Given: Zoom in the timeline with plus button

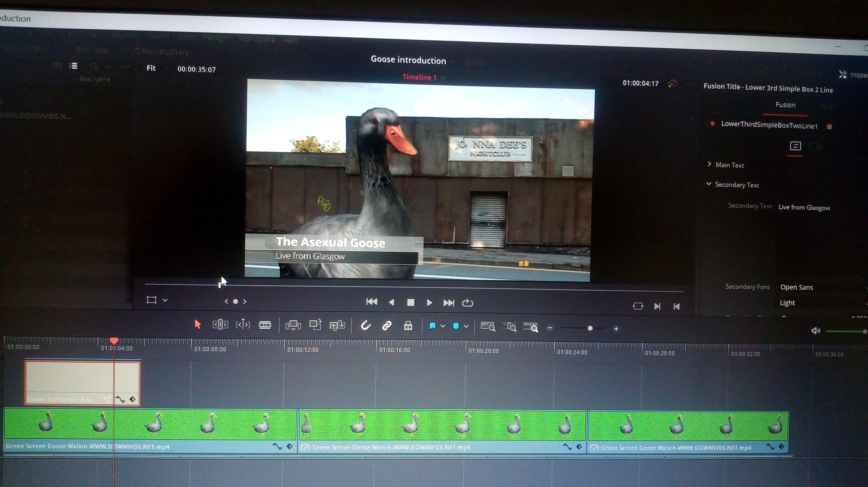Looking at the screenshot, I should [x=616, y=329].
